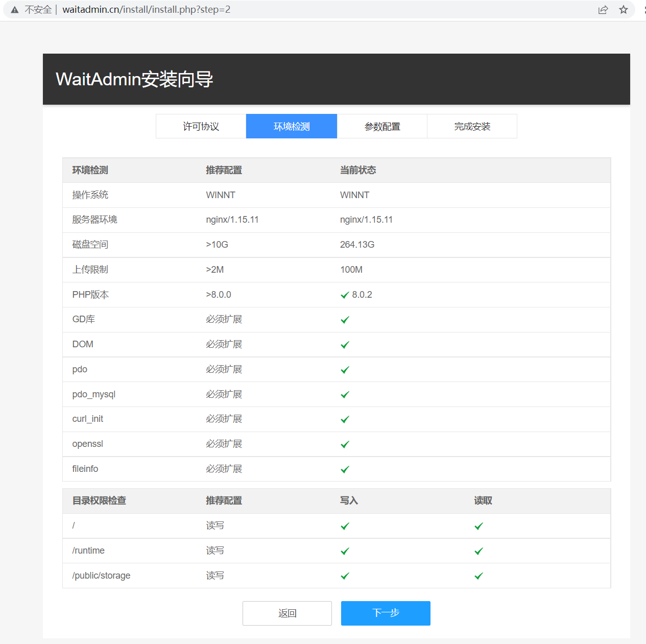This screenshot has width=646, height=644.
Task: Click the not-secure warning triangle icon
Action: click(x=15, y=10)
